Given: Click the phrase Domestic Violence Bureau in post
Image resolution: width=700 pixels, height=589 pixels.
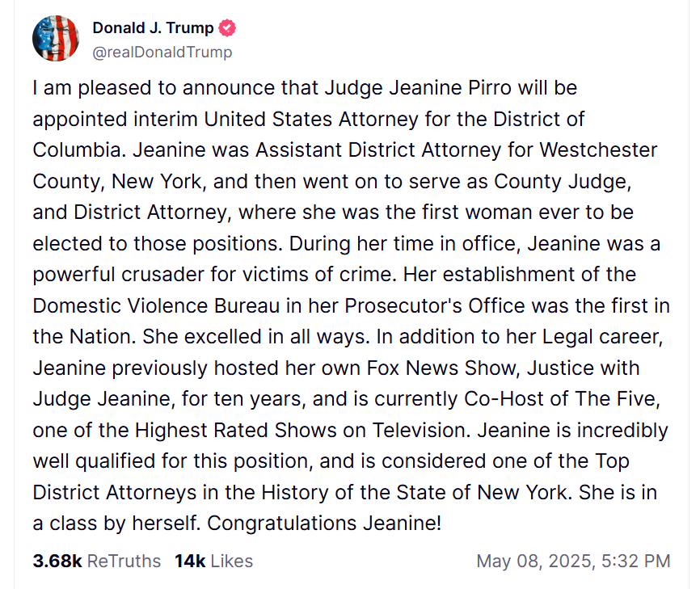Looking at the screenshot, I should [x=156, y=306].
